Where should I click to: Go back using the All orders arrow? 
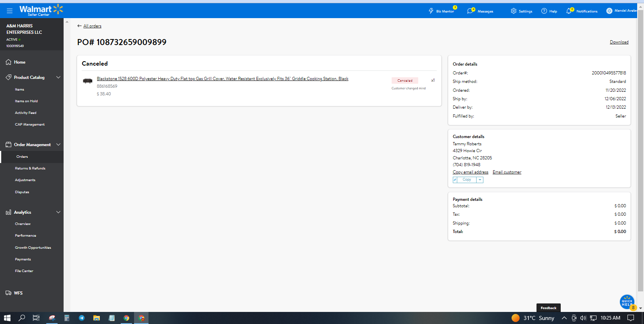(79, 26)
